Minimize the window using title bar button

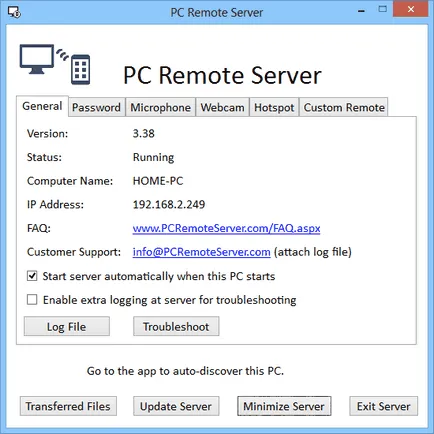coord(361,10)
